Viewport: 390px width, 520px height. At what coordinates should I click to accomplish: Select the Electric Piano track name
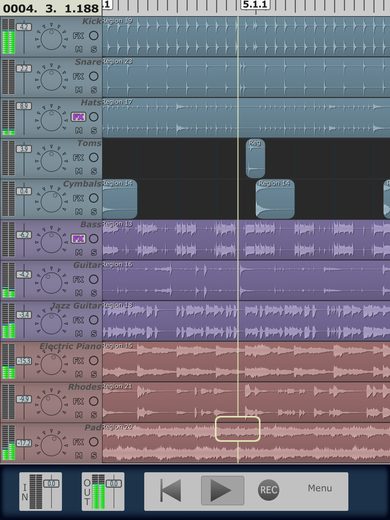[70, 346]
